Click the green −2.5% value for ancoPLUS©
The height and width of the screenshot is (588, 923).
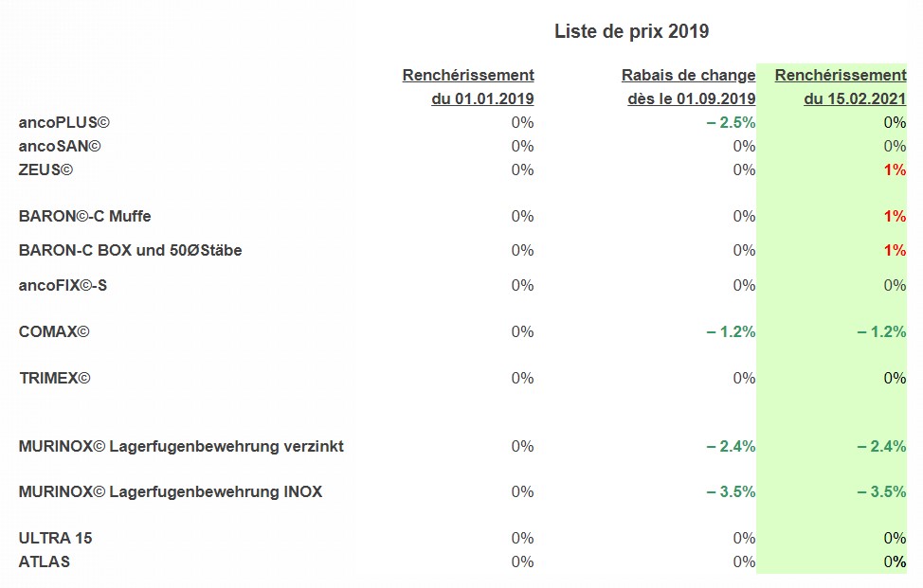pyautogui.click(x=731, y=122)
